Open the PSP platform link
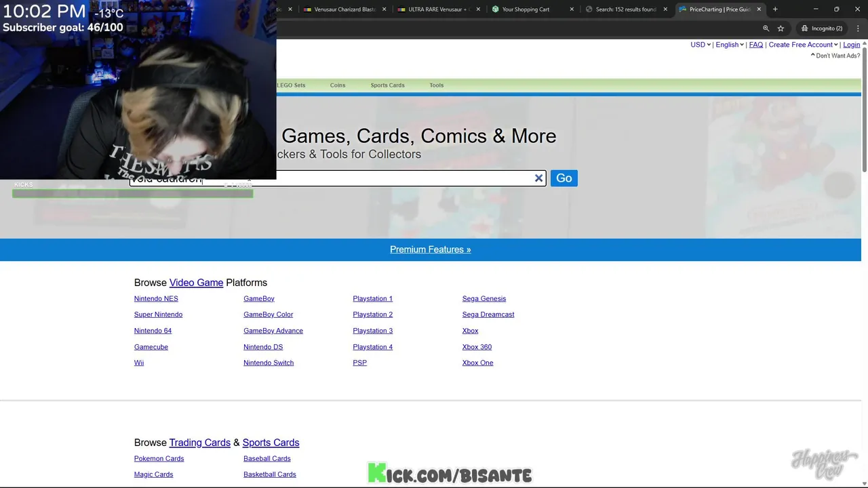Screen dimensions: 868x488 click(360, 363)
